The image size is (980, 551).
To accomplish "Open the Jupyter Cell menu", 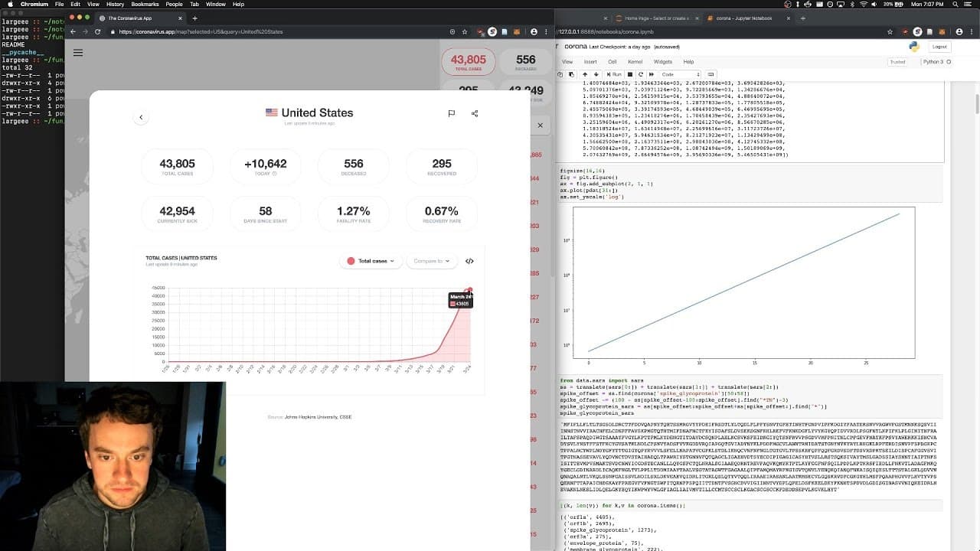I will [612, 62].
